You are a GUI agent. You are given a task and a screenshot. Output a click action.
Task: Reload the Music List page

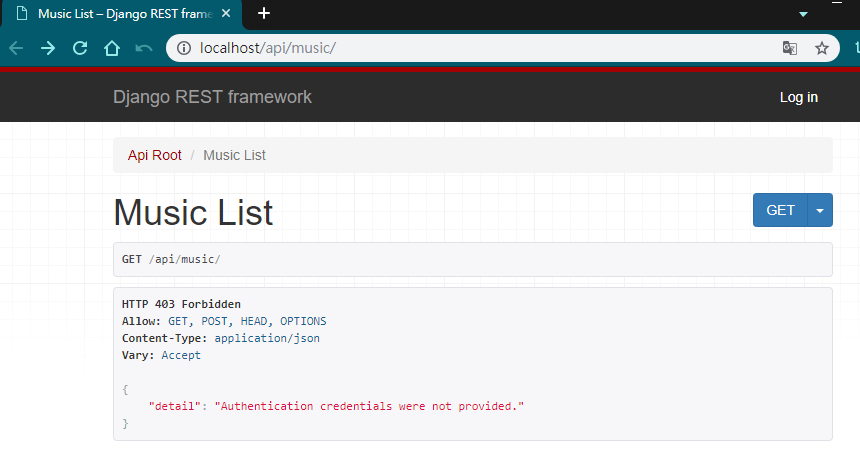pos(80,48)
